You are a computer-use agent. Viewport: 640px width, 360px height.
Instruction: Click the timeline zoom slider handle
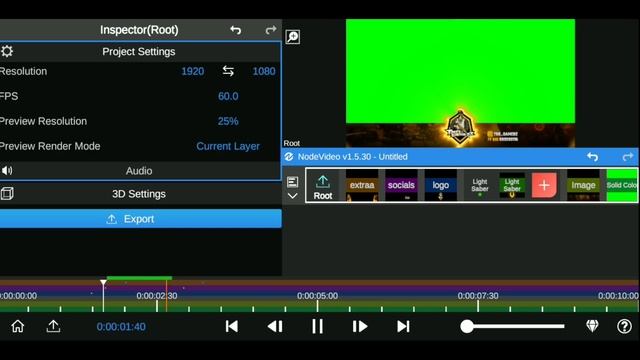(x=467, y=326)
